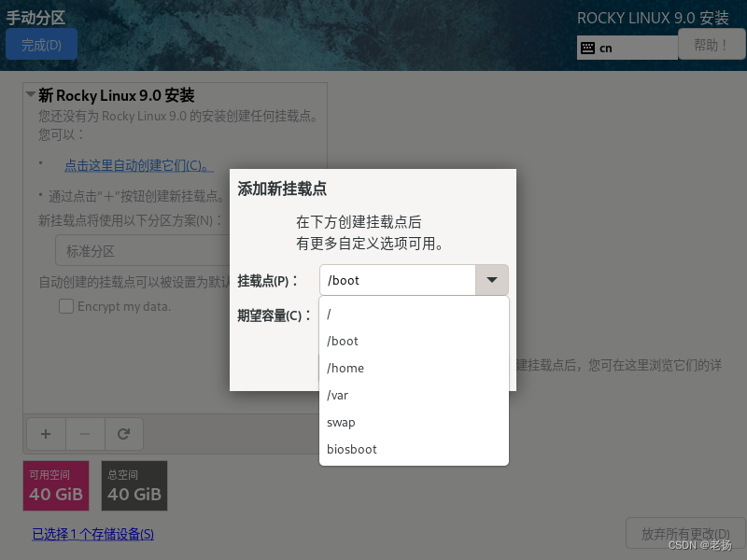This screenshot has height=560, width=747.
Task: Click the 完成(D) done button
Action: point(41,44)
